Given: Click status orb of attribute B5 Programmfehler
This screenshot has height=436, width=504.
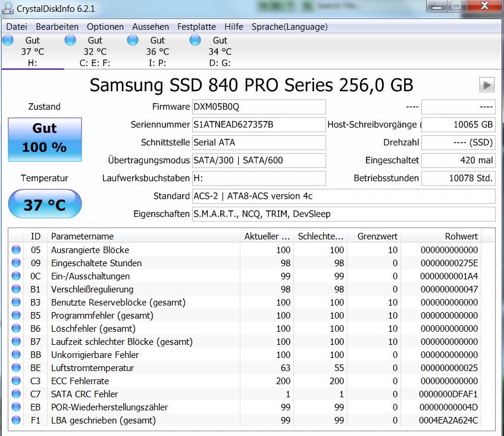Looking at the screenshot, I should click(16, 315).
